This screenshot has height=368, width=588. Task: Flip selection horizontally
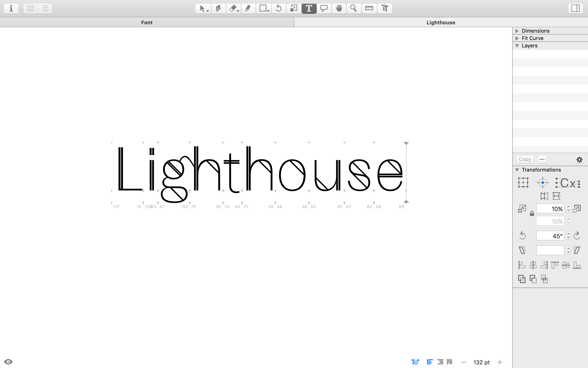point(544,196)
